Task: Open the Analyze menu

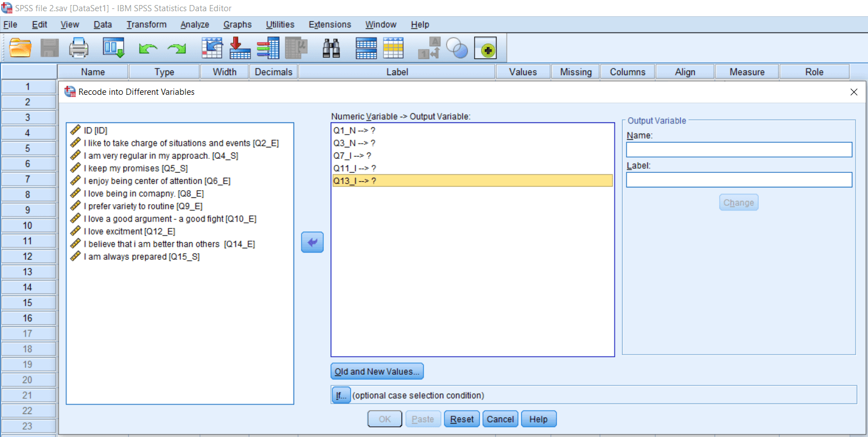Action: pyautogui.click(x=194, y=25)
